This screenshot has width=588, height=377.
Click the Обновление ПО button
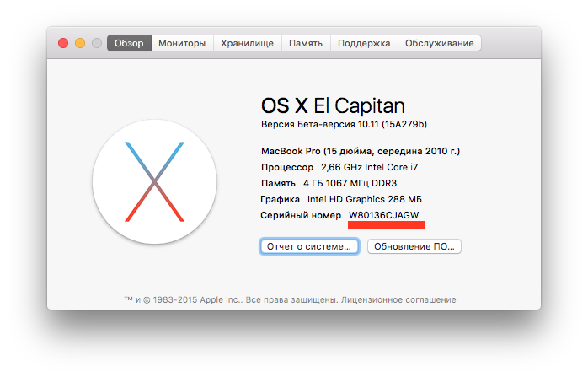[x=414, y=247]
